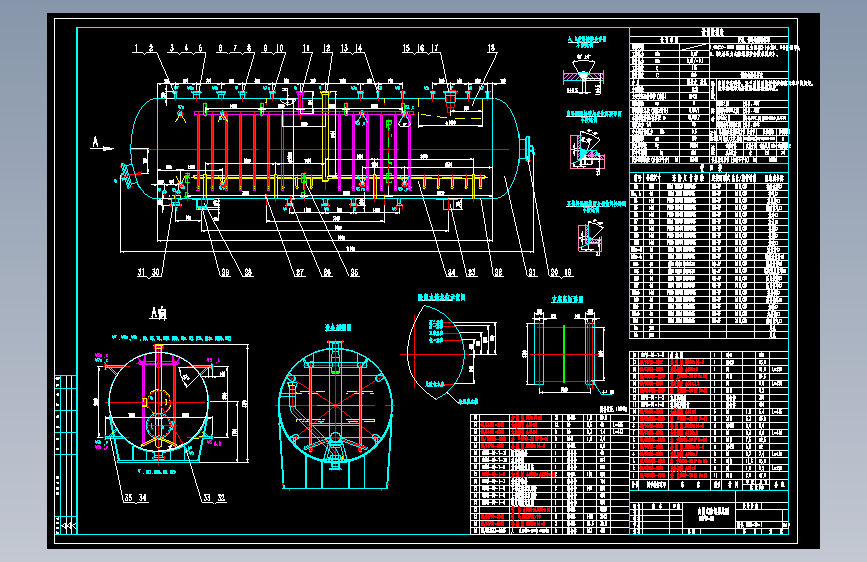This screenshot has height=562, width=867.
Task: Click part balloon number 29 below the vessel
Action: tap(225, 272)
